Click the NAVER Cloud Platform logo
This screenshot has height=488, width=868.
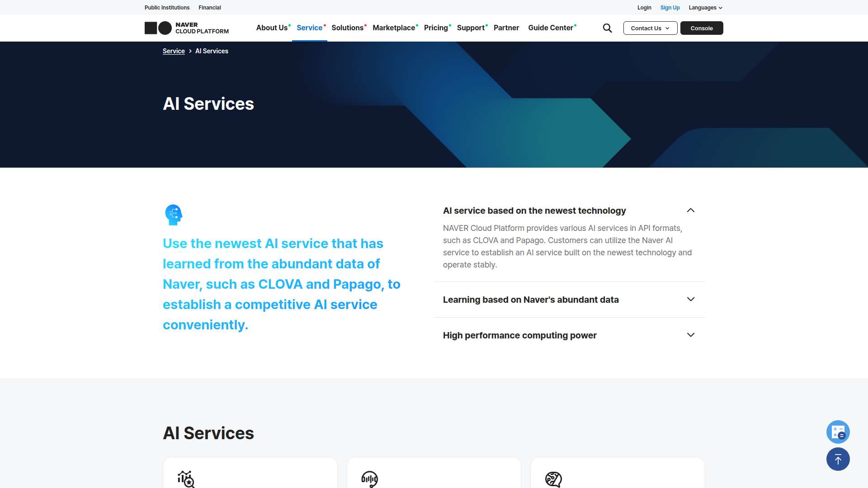tap(187, 28)
